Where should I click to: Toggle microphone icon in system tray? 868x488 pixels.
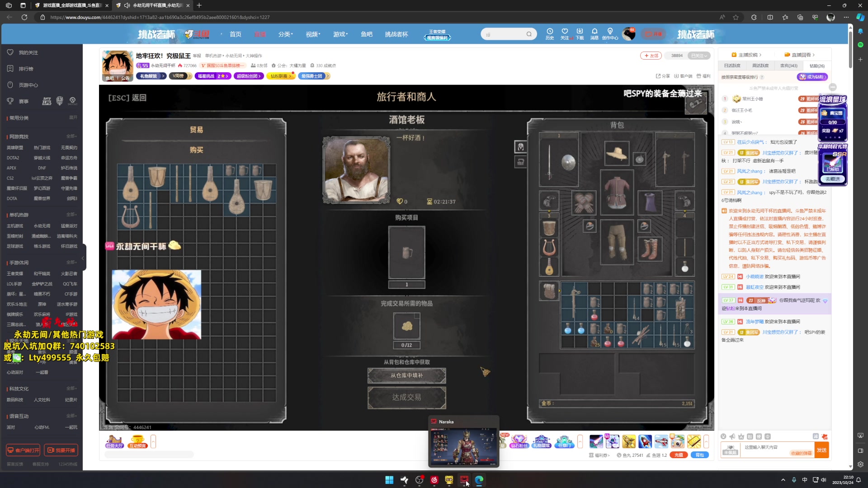coord(794,480)
